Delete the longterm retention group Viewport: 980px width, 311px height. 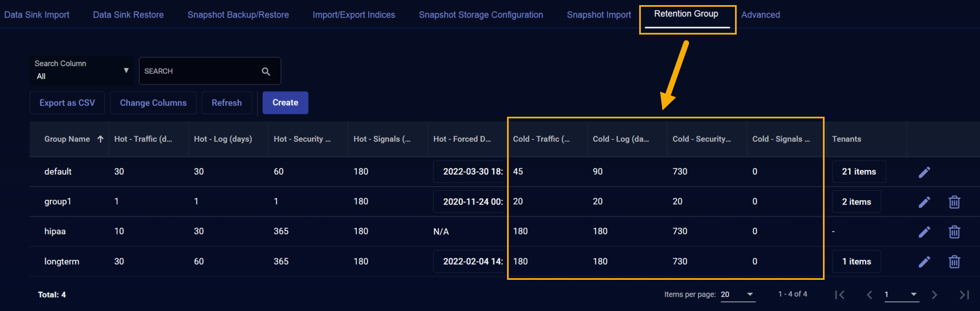954,262
